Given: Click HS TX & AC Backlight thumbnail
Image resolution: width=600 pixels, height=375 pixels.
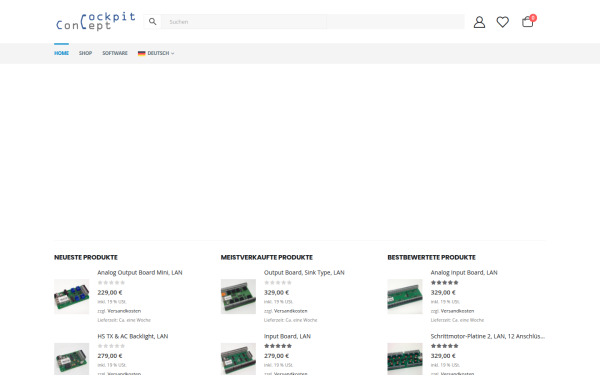Looking at the screenshot, I should (x=72, y=359).
